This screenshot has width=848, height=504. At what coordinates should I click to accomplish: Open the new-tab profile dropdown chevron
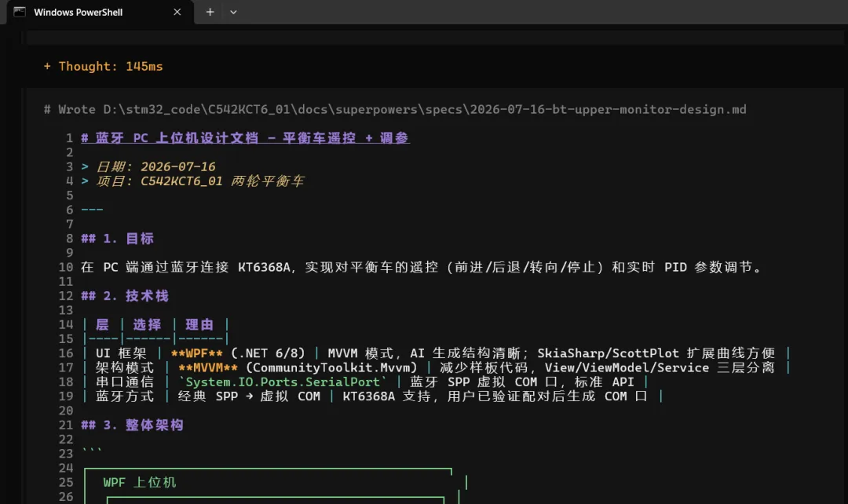[233, 12]
